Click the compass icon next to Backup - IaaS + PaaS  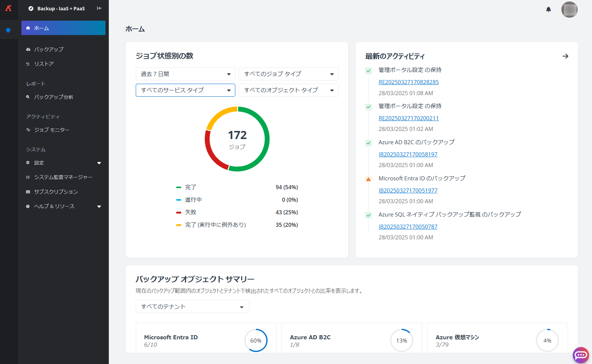point(31,8)
